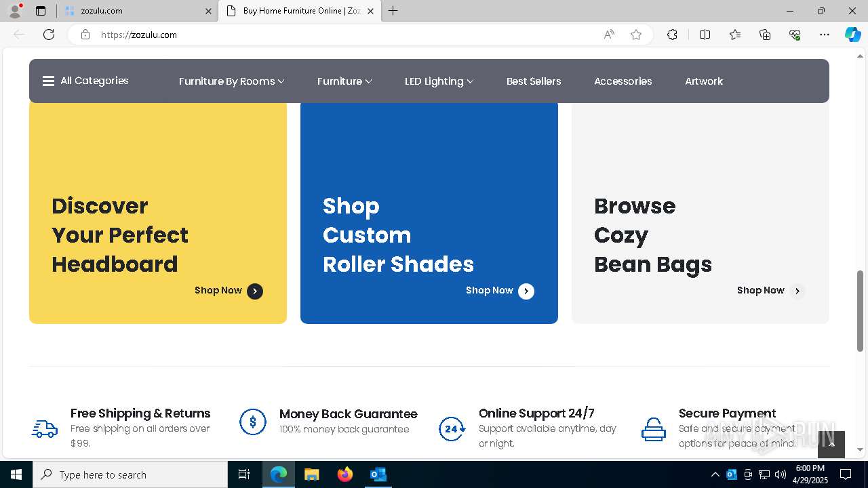Click the Headboard Shop Now arrow icon

(x=255, y=291)
